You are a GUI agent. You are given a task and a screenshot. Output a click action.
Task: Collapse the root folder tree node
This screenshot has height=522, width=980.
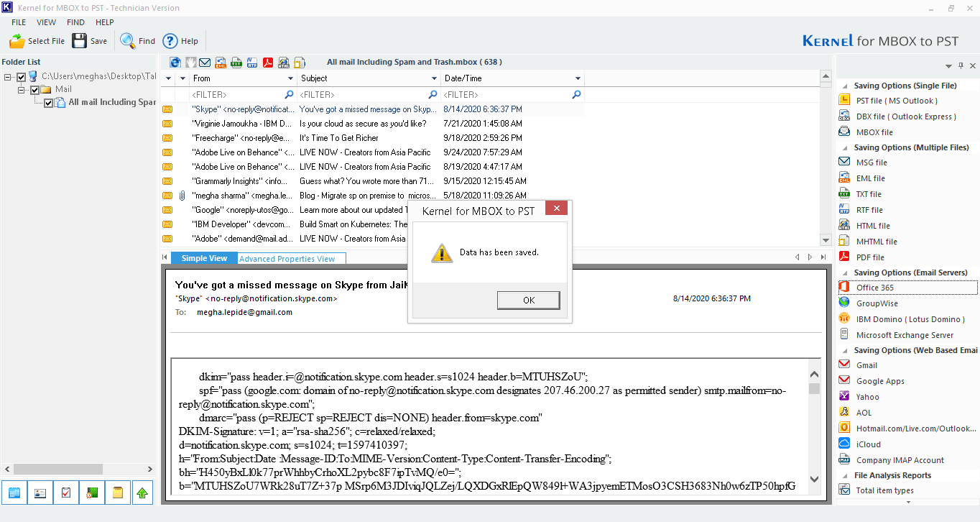tap(8, 77)
